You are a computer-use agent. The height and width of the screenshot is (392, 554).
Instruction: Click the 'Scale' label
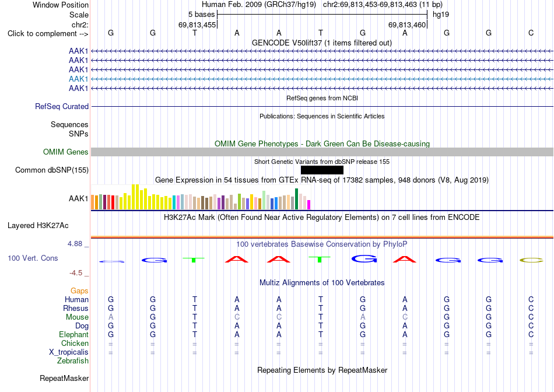[x=79, y=15]
